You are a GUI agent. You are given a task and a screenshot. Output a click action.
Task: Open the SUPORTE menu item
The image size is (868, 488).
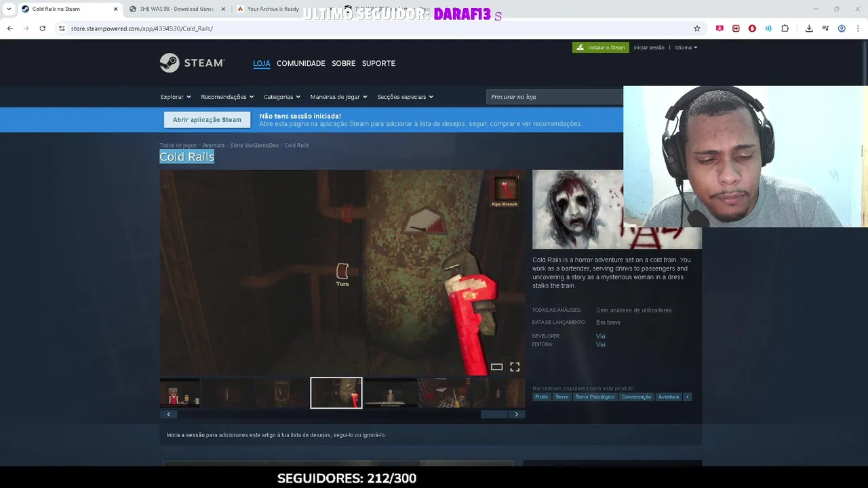(378, 63)
